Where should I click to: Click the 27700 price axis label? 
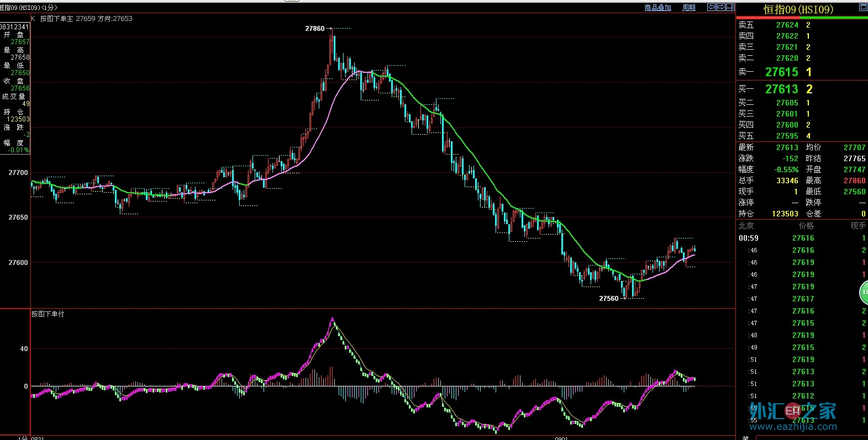pyautogui.click(x=18, y=172)
